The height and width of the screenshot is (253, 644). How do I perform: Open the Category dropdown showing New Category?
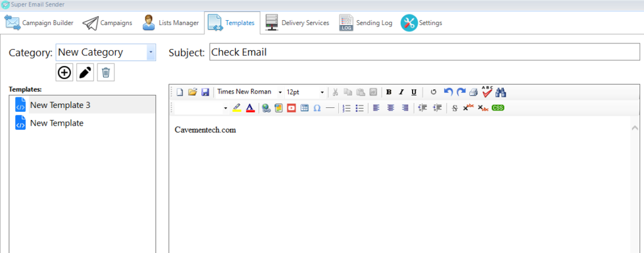(x=106, y=53)
